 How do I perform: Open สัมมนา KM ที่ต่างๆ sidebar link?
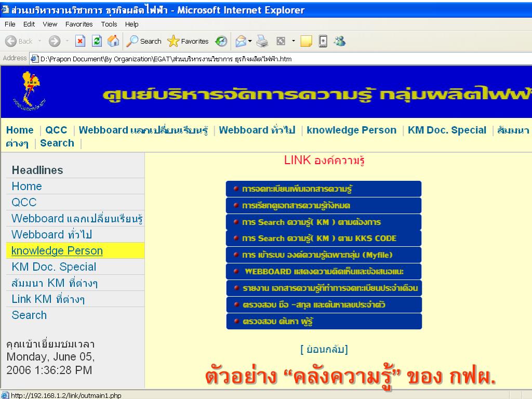(54, 283)
